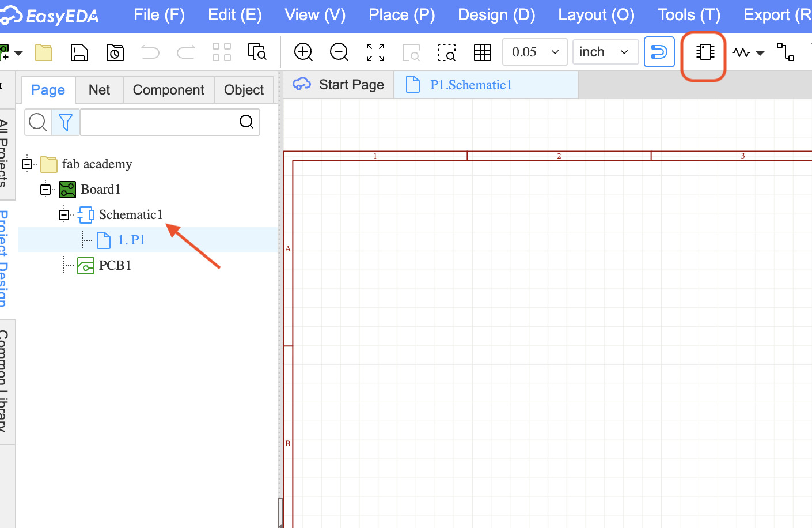Open the Start Page tab
The width and height of the screenshot is (812, 528).
pyautogui.click(x=339, y=84)
